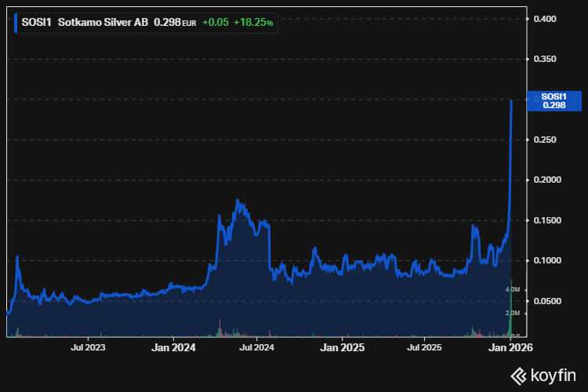Click the Jul 2024 date axis label
The image size is (588, 392).
[256, 347]
